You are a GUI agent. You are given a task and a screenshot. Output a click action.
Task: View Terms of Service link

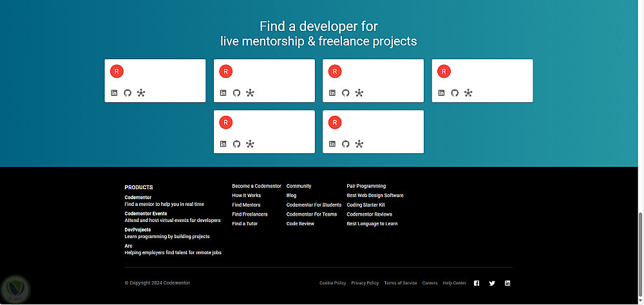click(401, 283)
